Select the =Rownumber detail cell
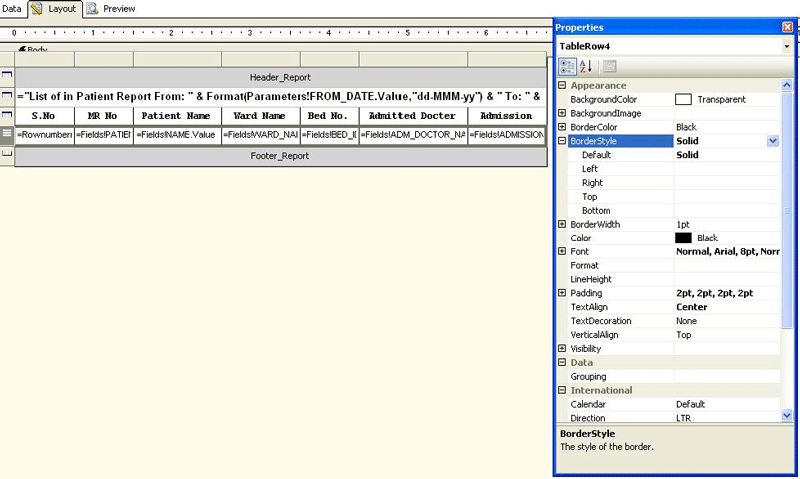 44,135
